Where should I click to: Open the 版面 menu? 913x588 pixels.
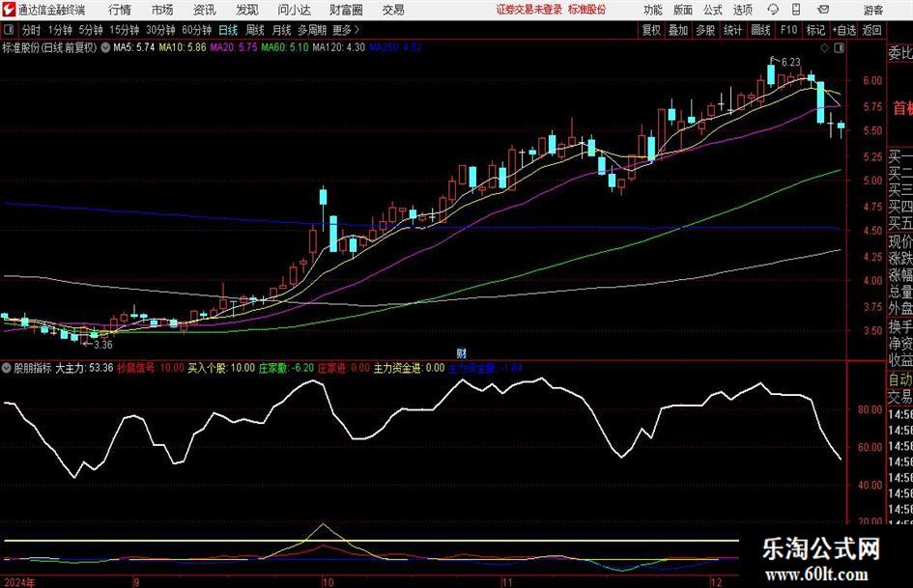682,10
